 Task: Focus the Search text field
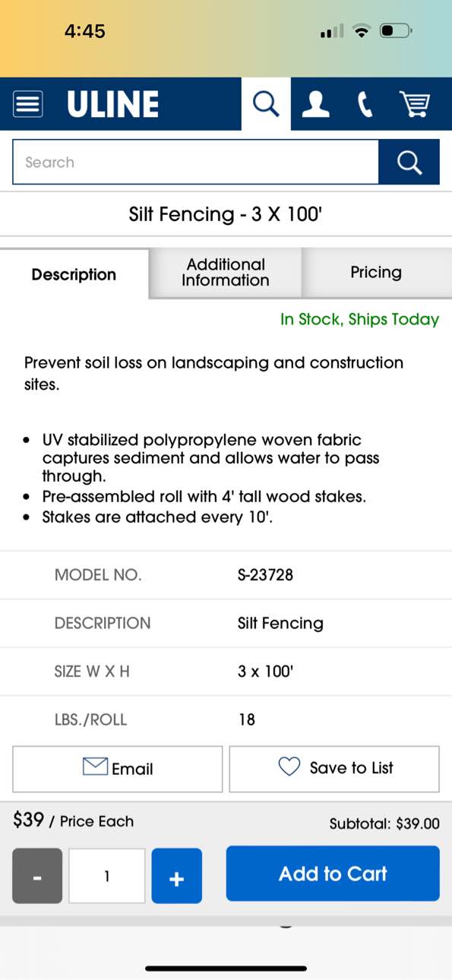195,162
